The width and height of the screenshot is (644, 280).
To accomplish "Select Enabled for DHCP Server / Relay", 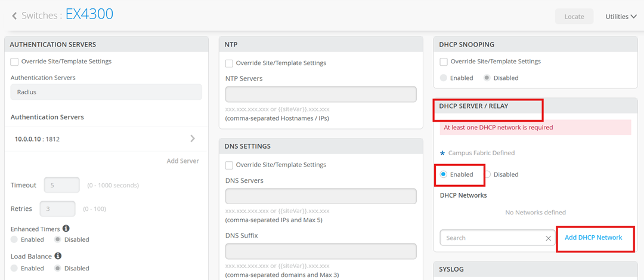I will [x=444, y=174].
